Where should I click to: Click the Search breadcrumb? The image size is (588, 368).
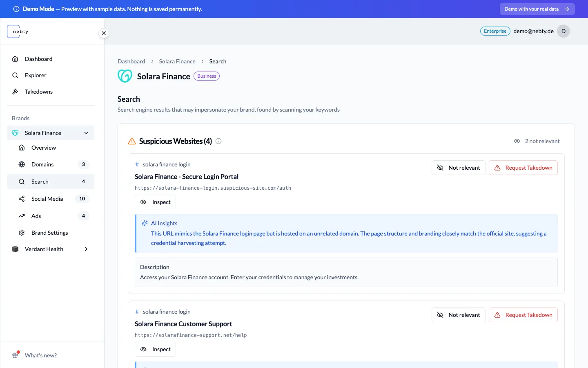[x=218, y=61]
